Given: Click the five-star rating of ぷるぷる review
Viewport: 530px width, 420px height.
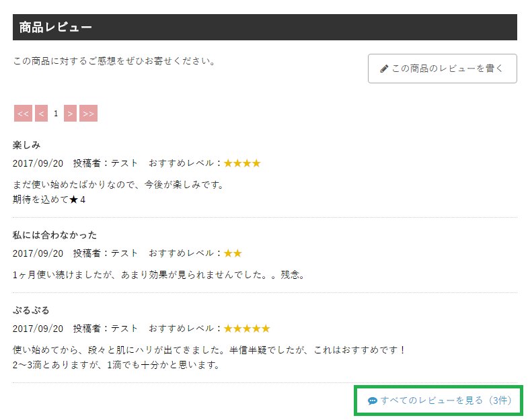Looking at the screenshot, I should 247,329.
